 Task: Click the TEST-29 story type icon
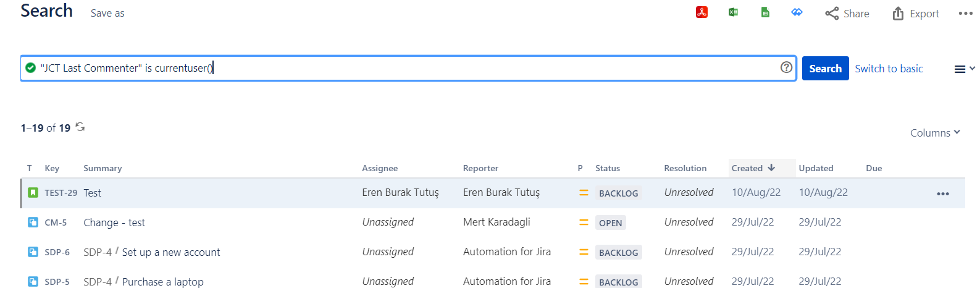pyautogui.click(x=33, y=192)
